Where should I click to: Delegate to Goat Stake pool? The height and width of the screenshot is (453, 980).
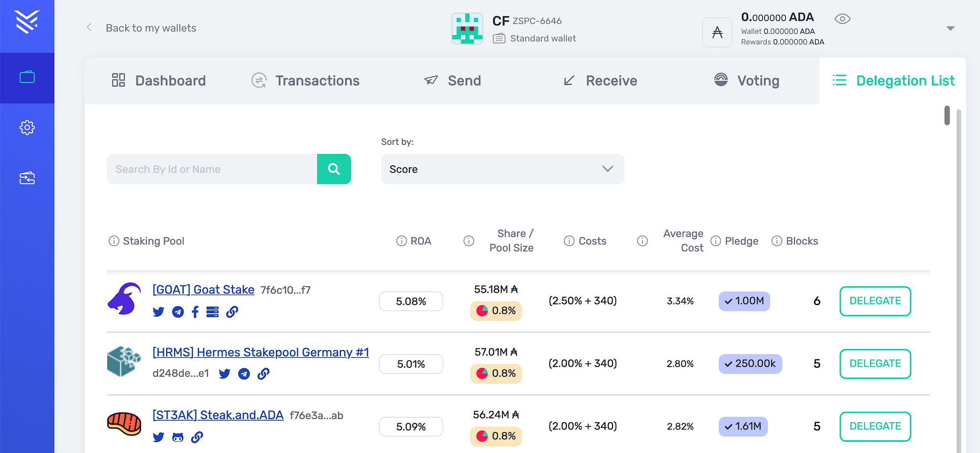coord(875,301)
